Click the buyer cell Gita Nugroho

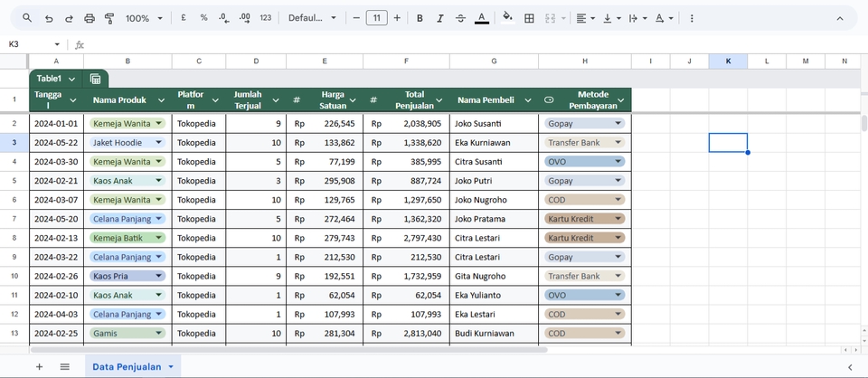tap(494, 276)
